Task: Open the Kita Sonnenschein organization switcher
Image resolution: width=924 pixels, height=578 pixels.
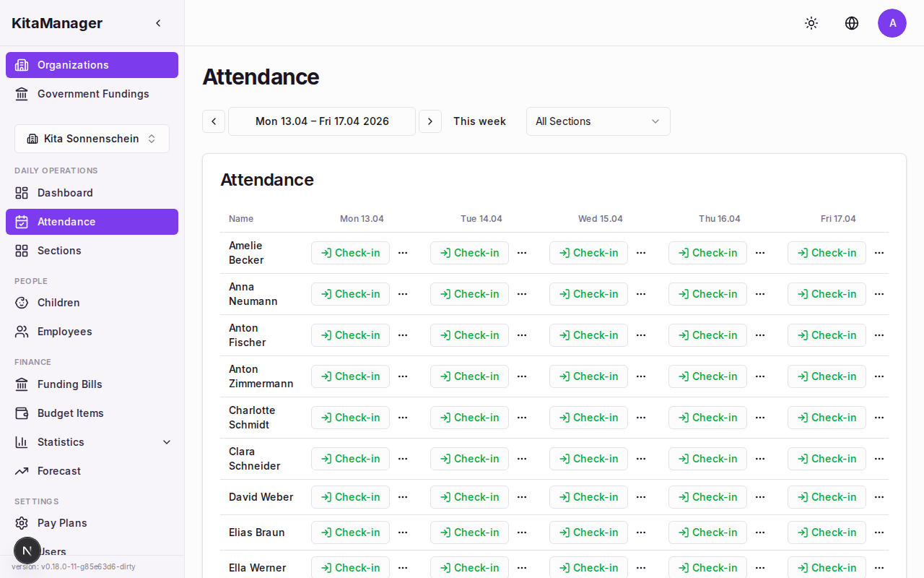Action: (92, 138)
